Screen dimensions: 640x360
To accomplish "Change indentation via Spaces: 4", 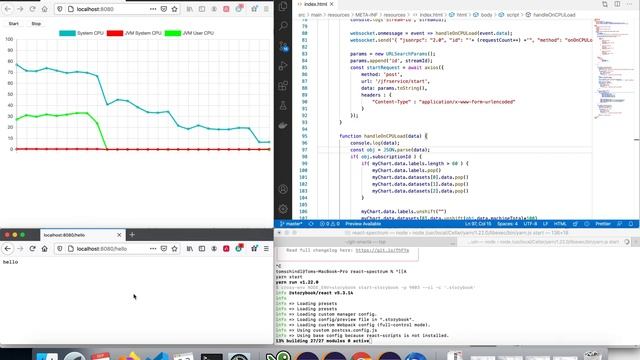I will (507, 224).
